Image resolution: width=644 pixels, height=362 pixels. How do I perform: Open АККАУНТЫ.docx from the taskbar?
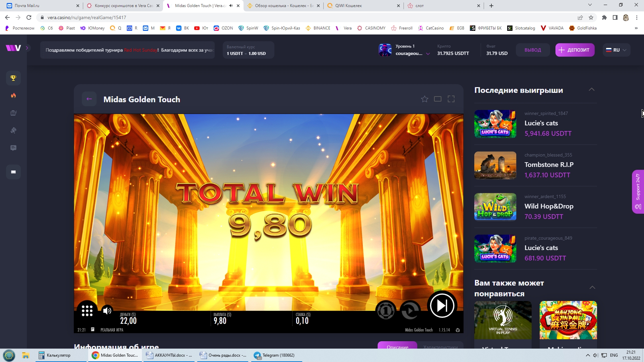[x=169, y=355]
